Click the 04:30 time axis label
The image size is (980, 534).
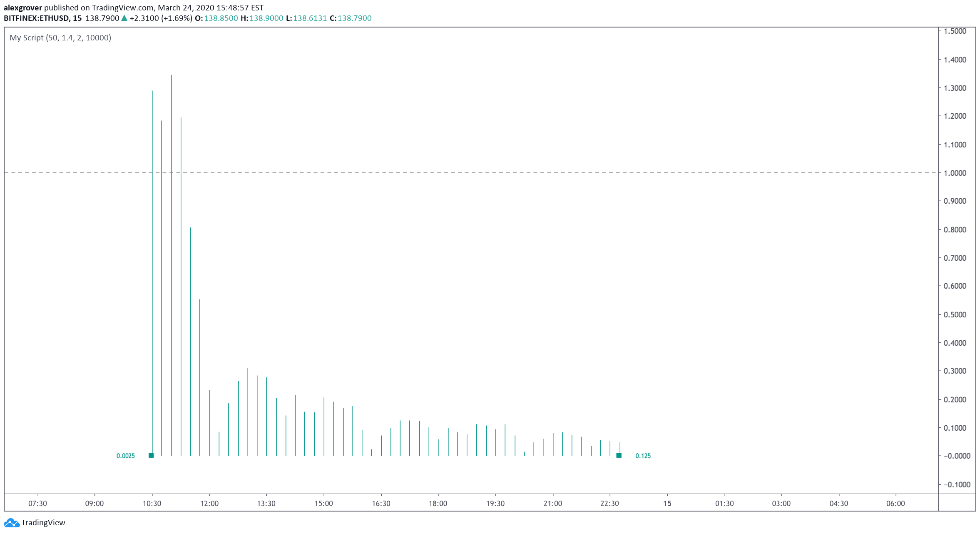(x=839, y=504)
